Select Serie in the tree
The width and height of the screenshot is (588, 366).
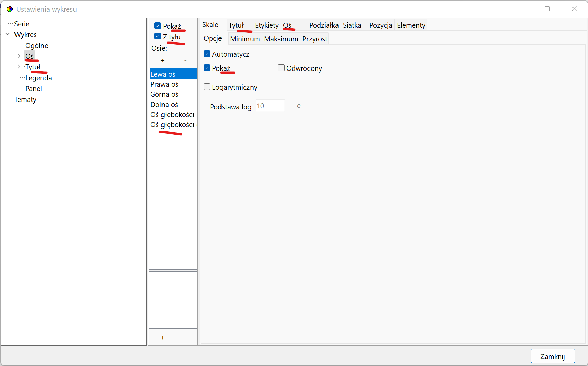pyautogui.click(x=22, y=24)
